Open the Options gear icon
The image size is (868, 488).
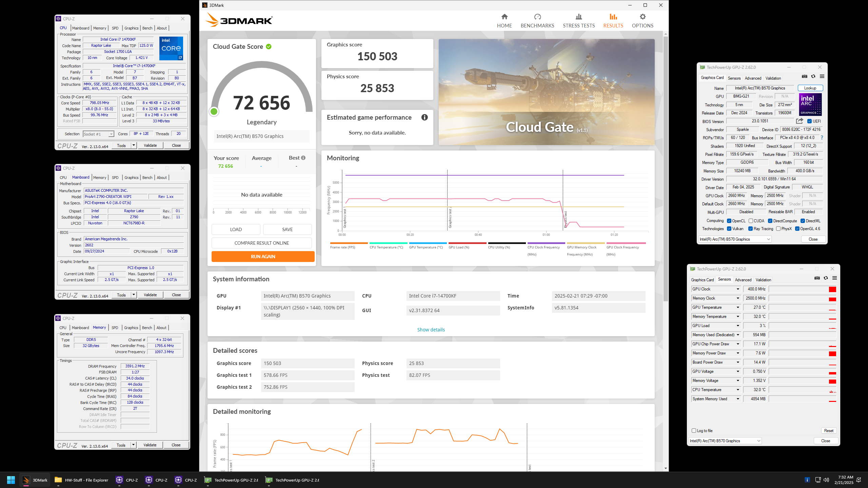643,17
